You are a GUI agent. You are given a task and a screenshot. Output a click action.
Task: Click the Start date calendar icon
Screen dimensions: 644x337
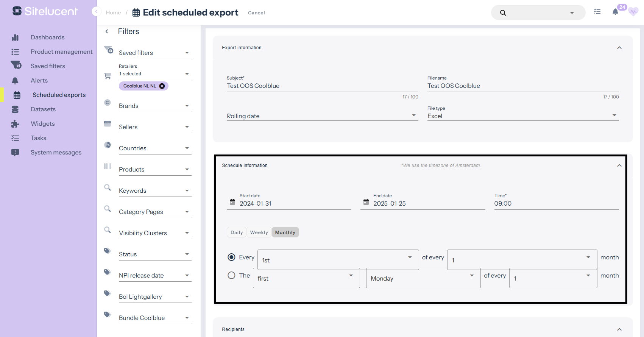coord(232,202)
